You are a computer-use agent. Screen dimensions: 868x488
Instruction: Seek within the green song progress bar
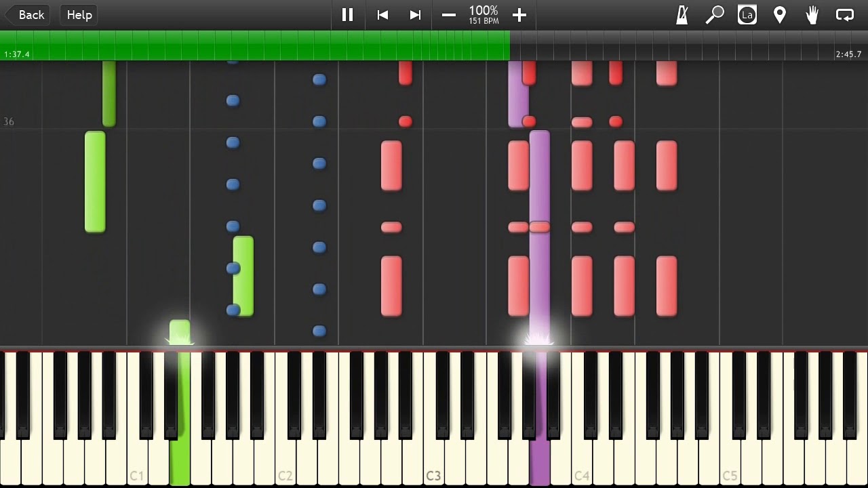(x=255, y=45)
